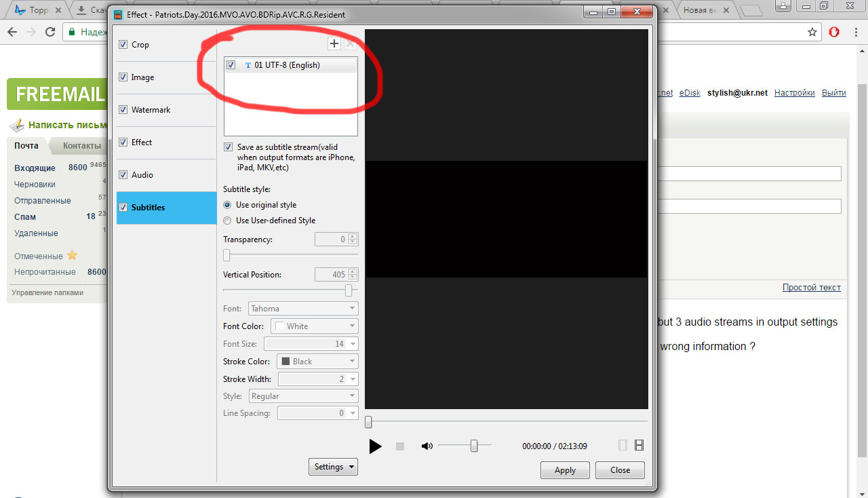Click the Vertical Position value field 405

[331, 275]
